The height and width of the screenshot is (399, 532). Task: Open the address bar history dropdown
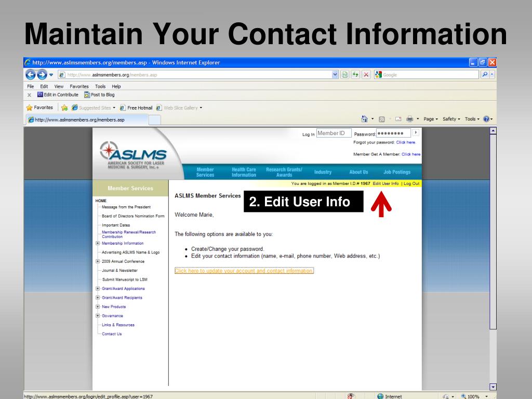[335, 75]
